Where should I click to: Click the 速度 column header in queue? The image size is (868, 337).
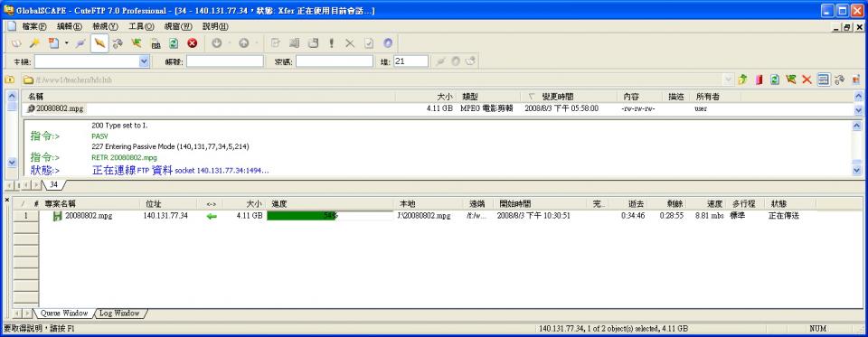[x=709, y=204]
